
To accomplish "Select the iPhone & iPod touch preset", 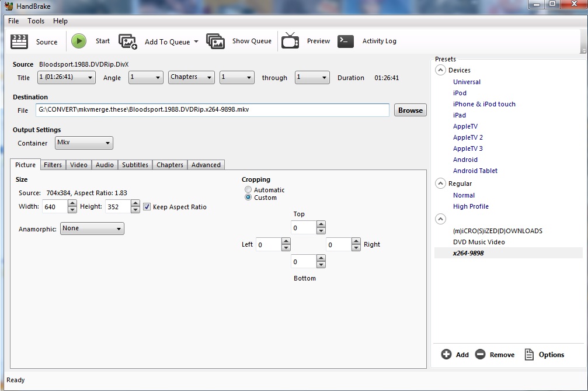I will 484,104.
